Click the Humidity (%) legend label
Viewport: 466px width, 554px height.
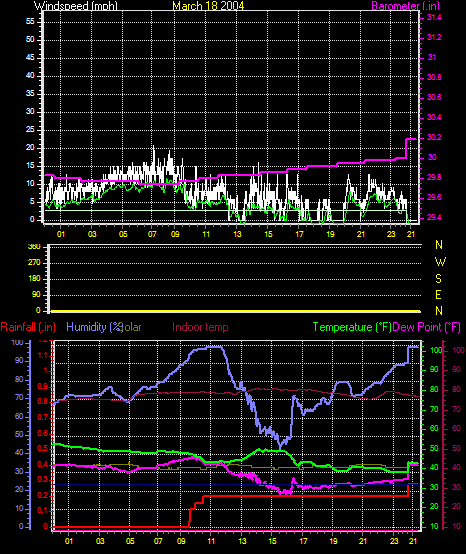[x=94, y=327]
